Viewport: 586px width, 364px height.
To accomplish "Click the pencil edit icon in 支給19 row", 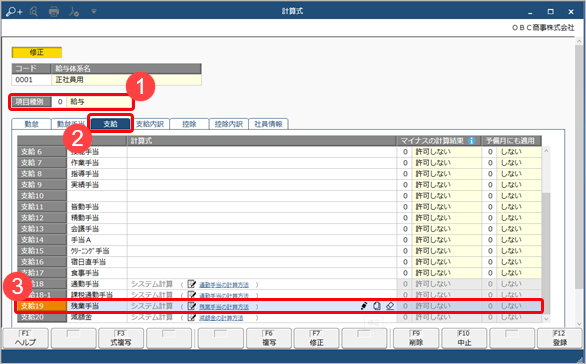I will click(364, 306).
